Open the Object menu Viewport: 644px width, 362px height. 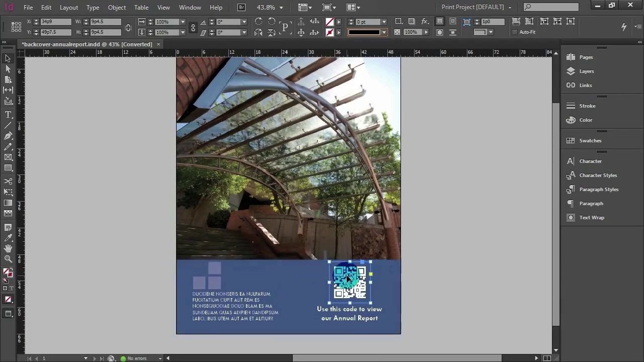(x=117, y=8)
